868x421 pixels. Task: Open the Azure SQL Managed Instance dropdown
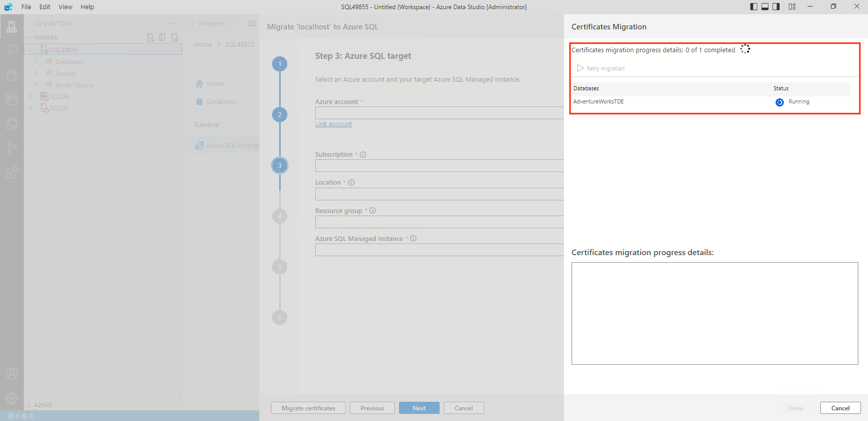pos(439,250)
